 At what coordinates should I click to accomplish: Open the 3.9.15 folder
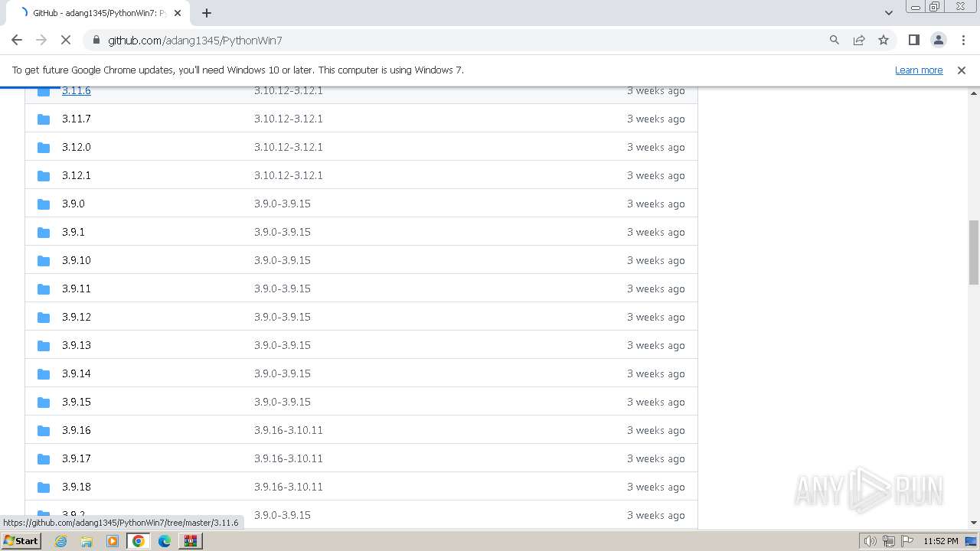click(77, 402)
